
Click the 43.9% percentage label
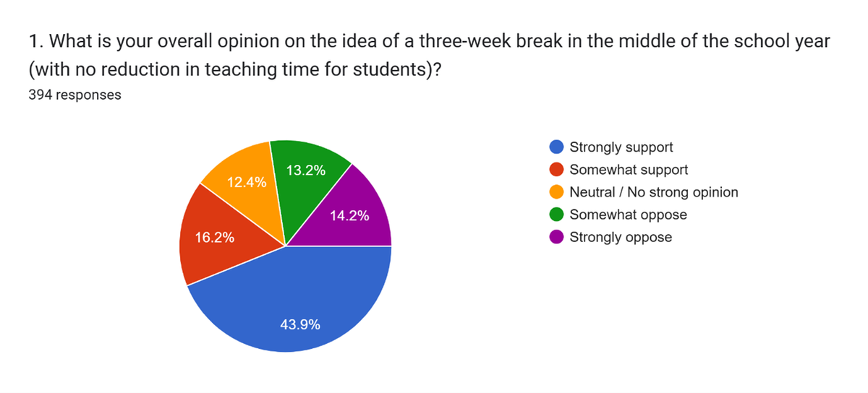(x=299, y=324)
